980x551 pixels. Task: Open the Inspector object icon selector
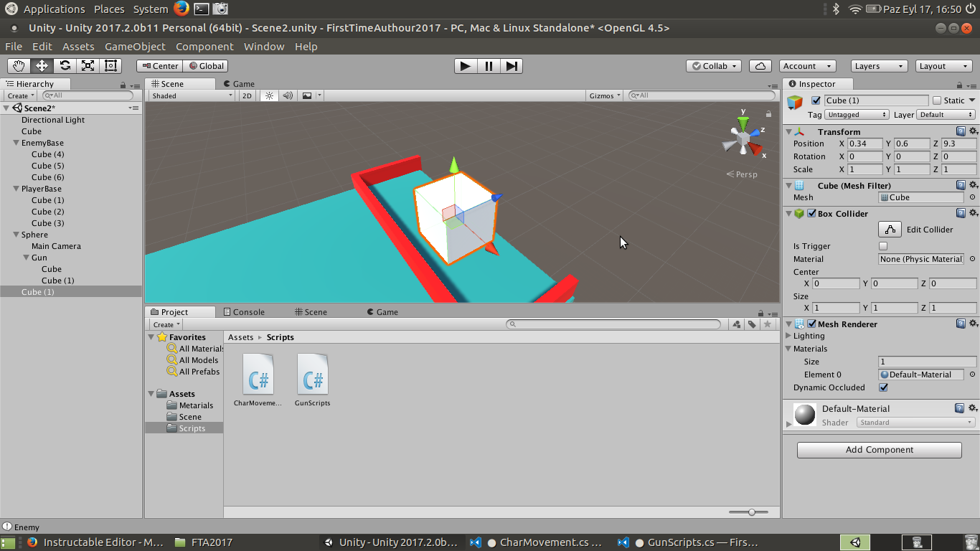point(795,103)
